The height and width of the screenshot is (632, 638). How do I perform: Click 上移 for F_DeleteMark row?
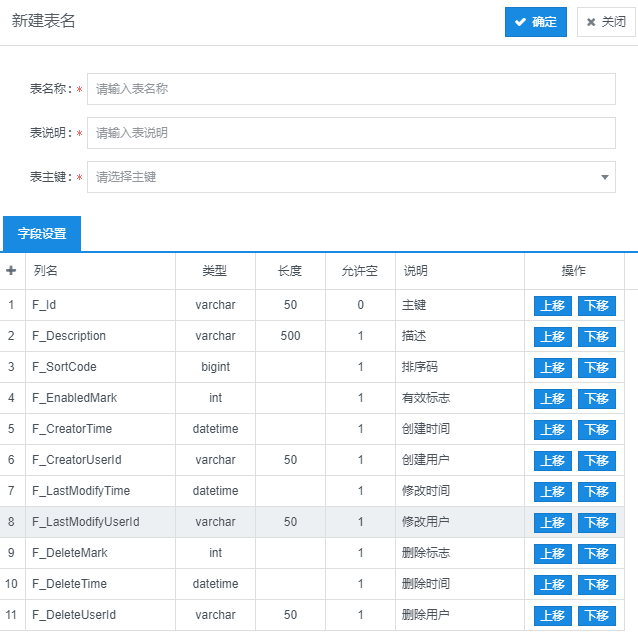553,553
